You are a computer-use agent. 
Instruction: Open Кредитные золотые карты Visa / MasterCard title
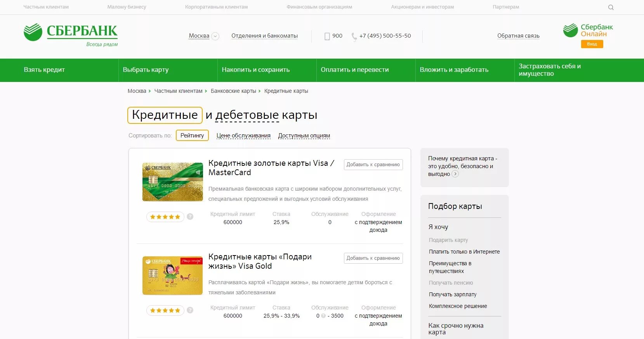[271, 168]
